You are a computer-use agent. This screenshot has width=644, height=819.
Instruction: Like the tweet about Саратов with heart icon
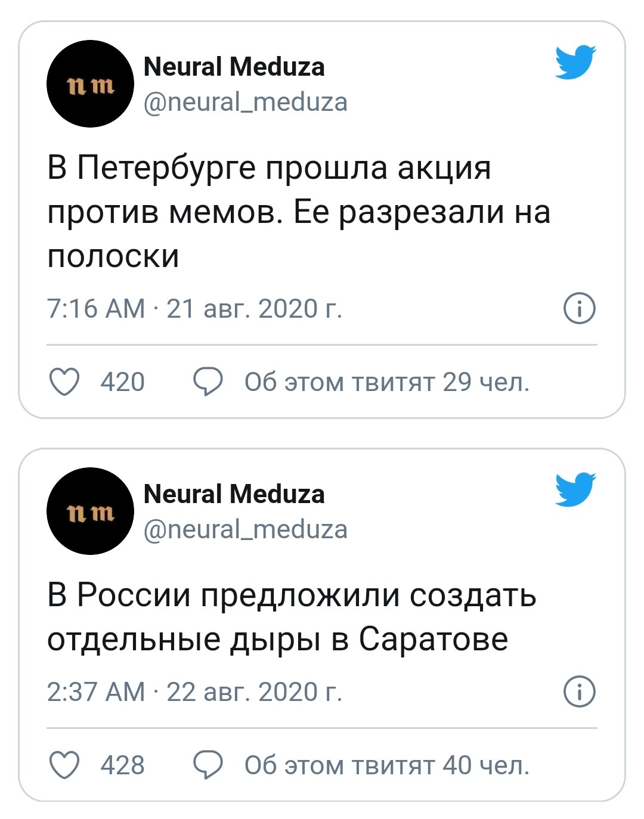coord(64,765)
